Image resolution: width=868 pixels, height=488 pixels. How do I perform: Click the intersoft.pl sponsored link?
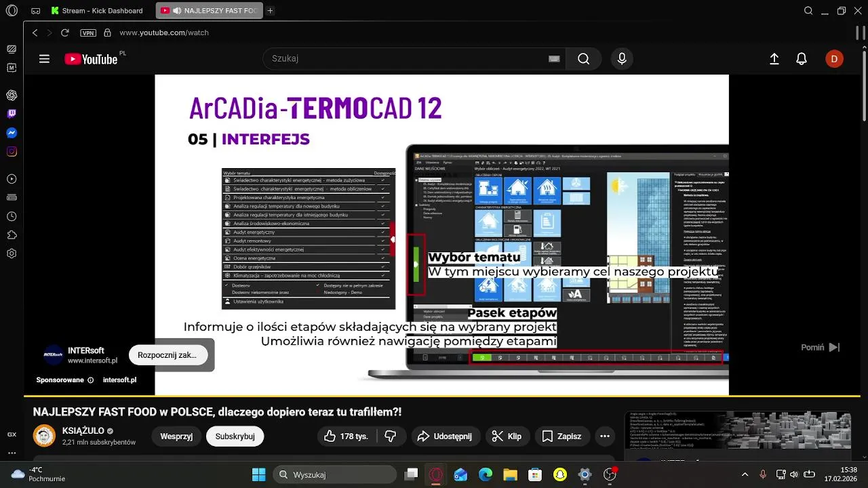click(x=119, y=380)
